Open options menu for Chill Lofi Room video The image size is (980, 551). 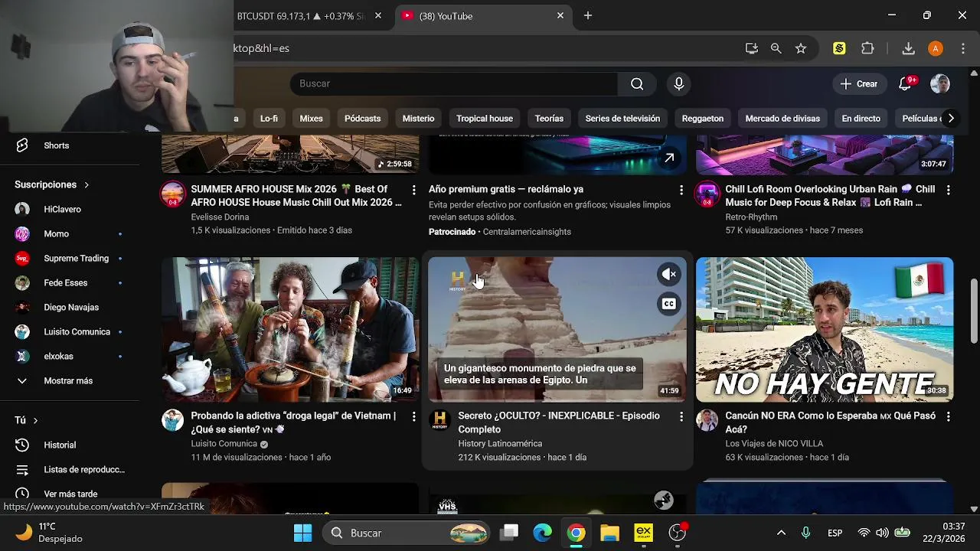coord(949,190)
